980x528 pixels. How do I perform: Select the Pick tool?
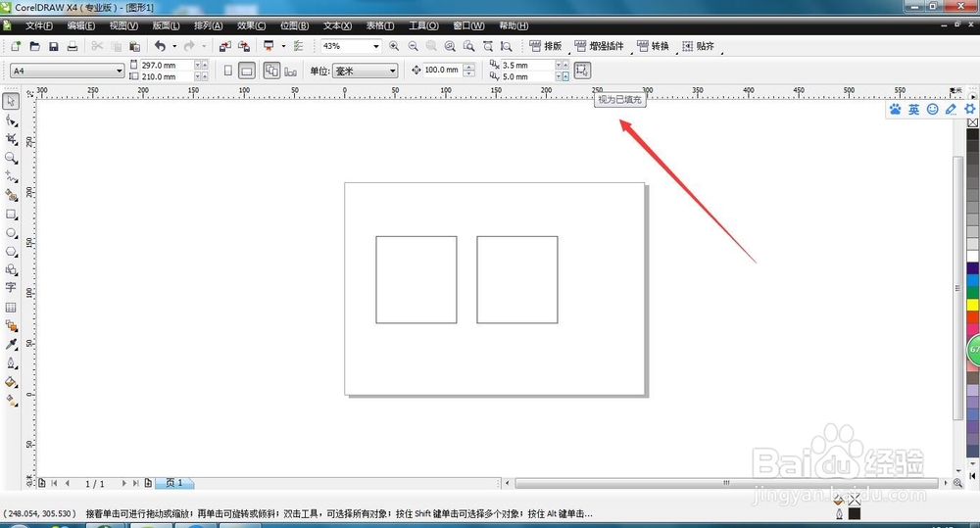point(11,101)
